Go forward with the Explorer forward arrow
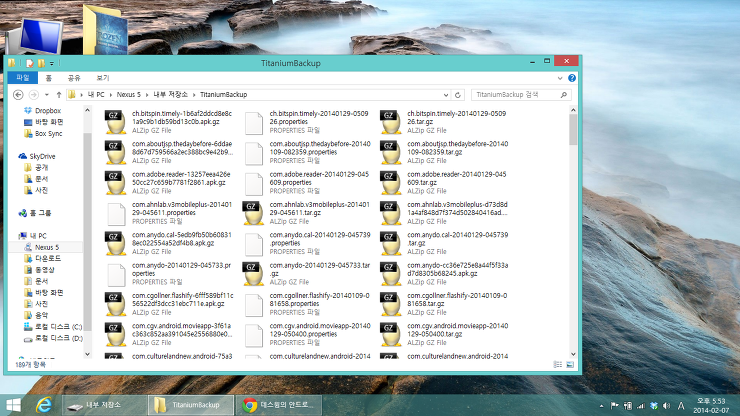This screenshot has height=416, width=740. click(34, 95)
